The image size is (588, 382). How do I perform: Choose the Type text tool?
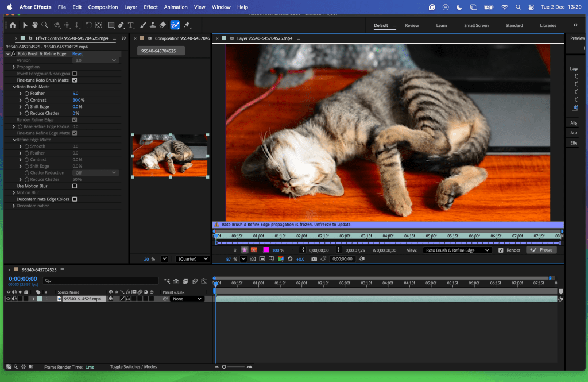coord(131,25)
